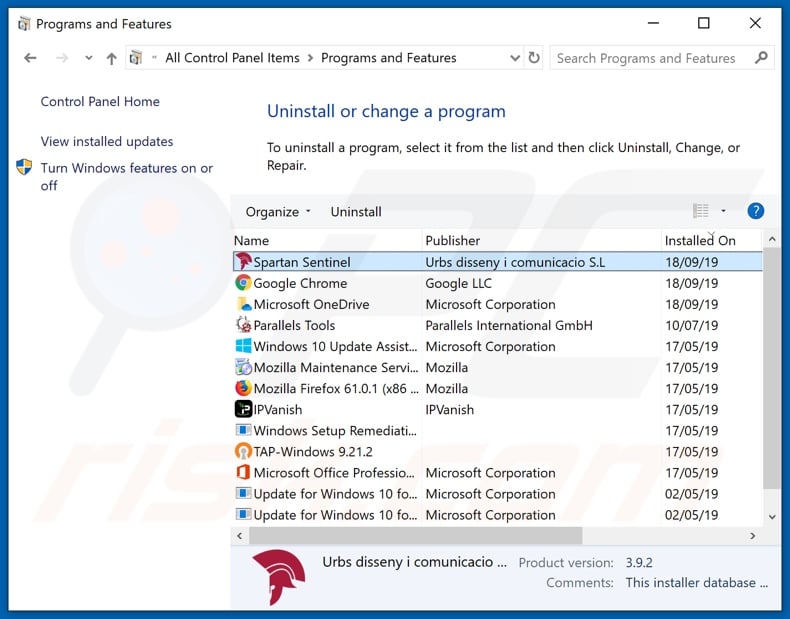
Task: Select Windows Setup Remediati... entry
Action: click(x=335, y=431)
